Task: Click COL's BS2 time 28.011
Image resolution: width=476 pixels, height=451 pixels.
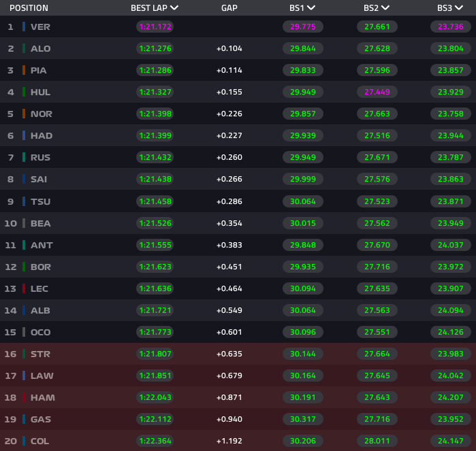Action: point(377,441)
